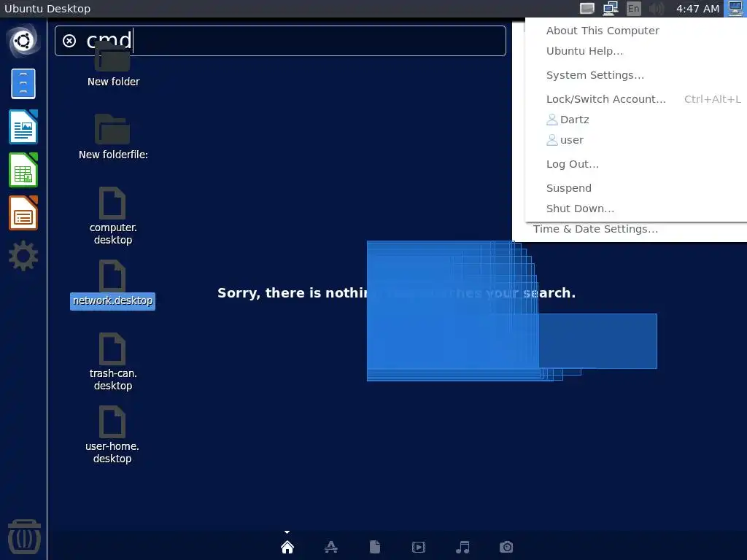
Task: Click the session menu computer icon
Action: click(735, 9)
